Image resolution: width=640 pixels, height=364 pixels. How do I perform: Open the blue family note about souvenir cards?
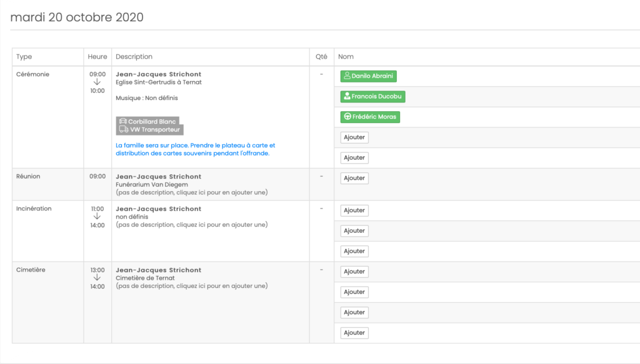pos(195,149)
